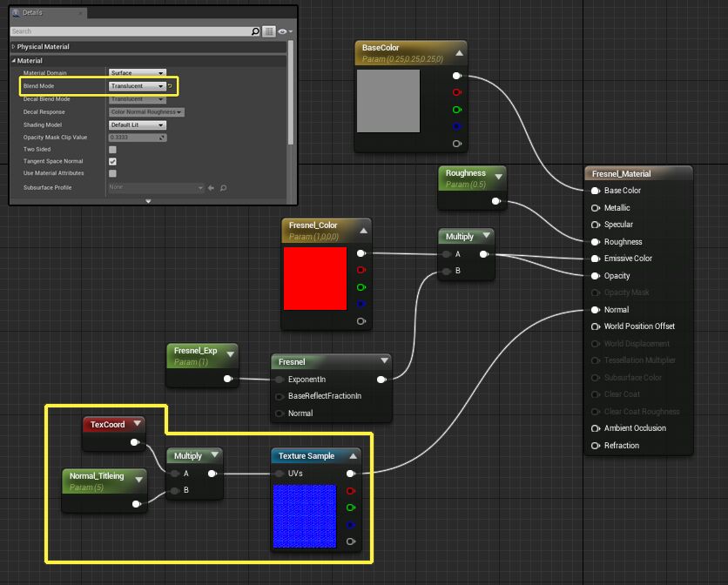Enable the Two Sided checkbox

click(x=112, y=150)
